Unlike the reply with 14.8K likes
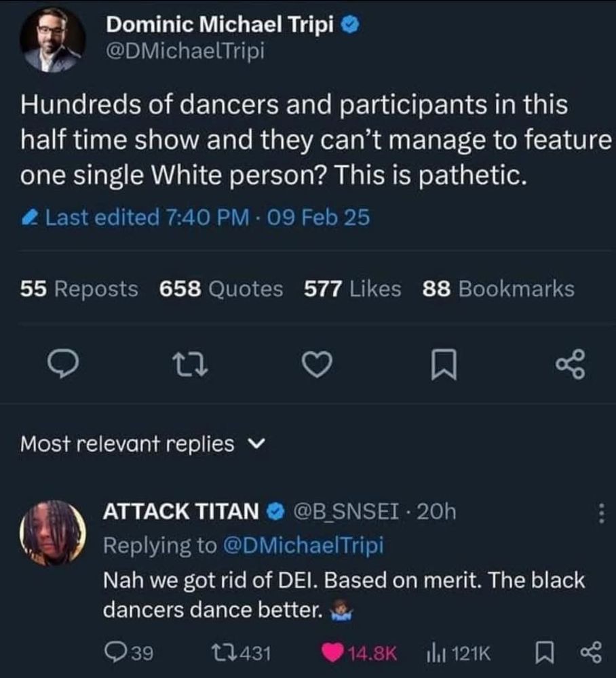Viewport: 616px width, 678px height. coord(359,653)
